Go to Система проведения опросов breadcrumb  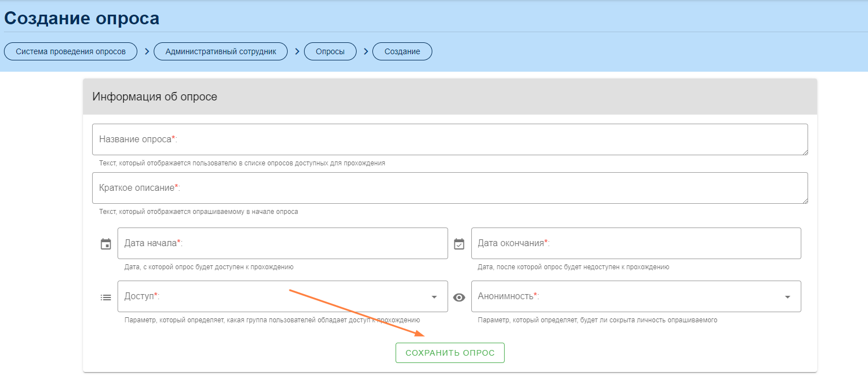71,51
